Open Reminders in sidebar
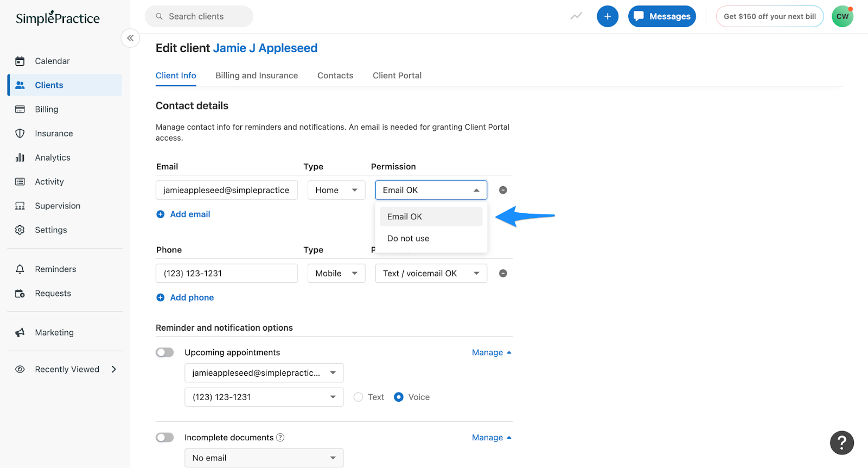 coord(65,269)
